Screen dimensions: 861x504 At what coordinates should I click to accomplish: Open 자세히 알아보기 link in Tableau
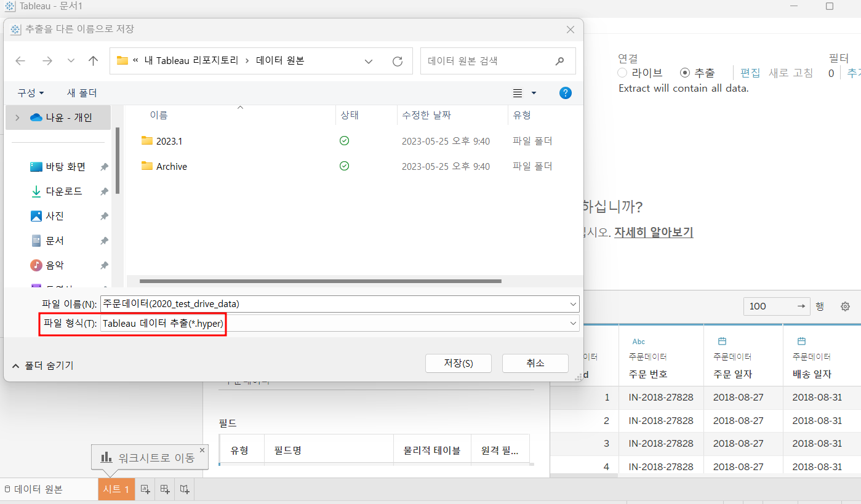click(x=654, y=233)
